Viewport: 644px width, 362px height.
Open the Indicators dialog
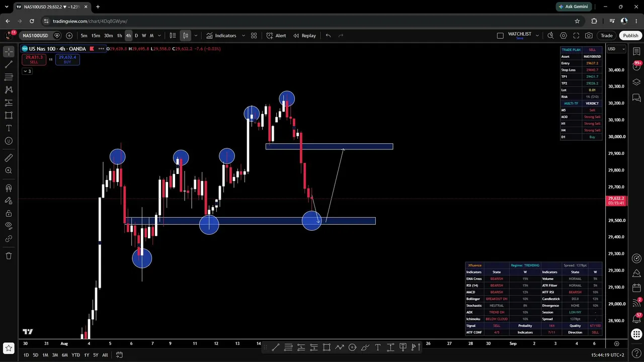221,36
